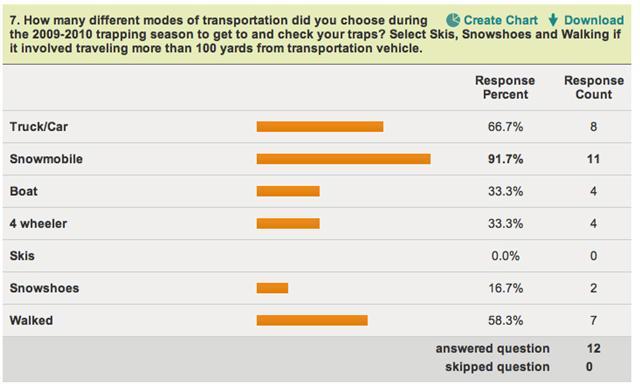The width and height of the screenshot is (640, 384).
Task: Select the Snowmobile orange response bar
Action: point(343,159)
